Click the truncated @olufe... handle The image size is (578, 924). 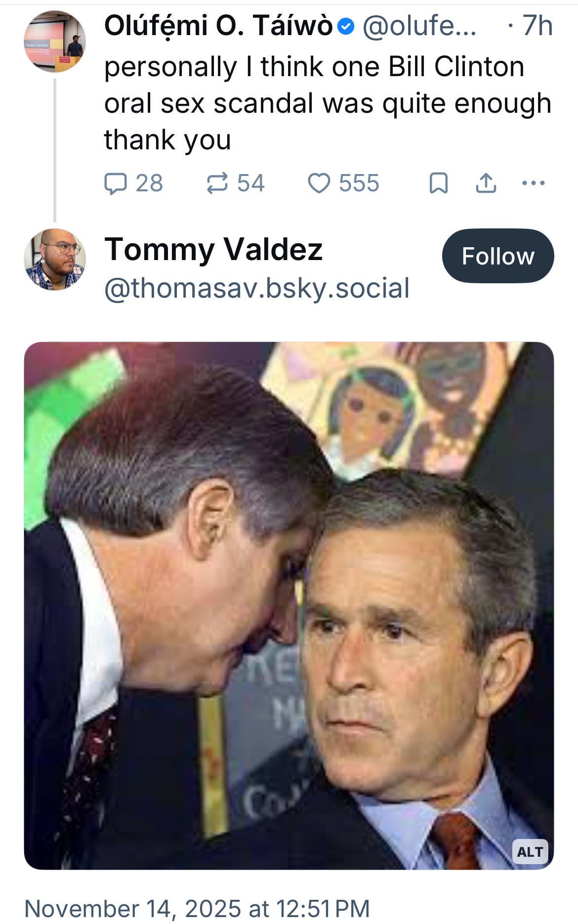(x=419, y=26)
